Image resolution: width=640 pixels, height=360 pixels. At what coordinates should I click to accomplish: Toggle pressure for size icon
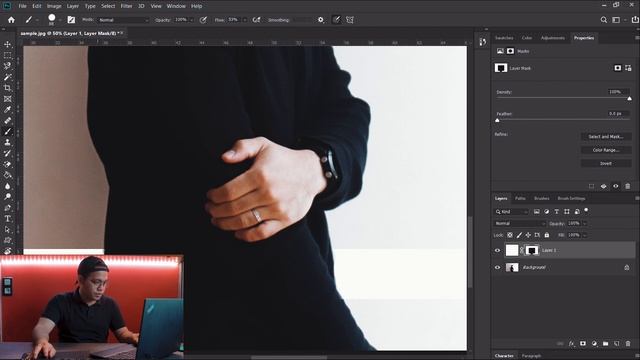click(x=336, y=20)
